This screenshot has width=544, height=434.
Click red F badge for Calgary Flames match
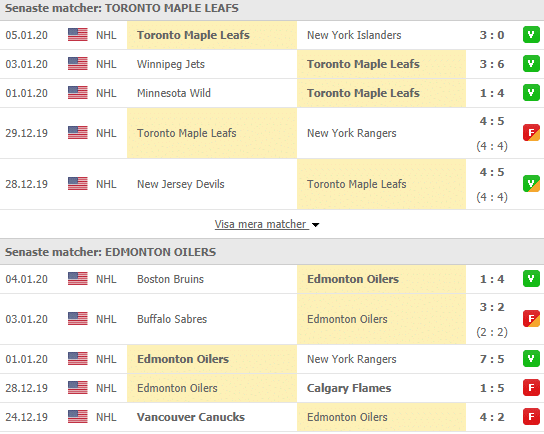[531, 388]
